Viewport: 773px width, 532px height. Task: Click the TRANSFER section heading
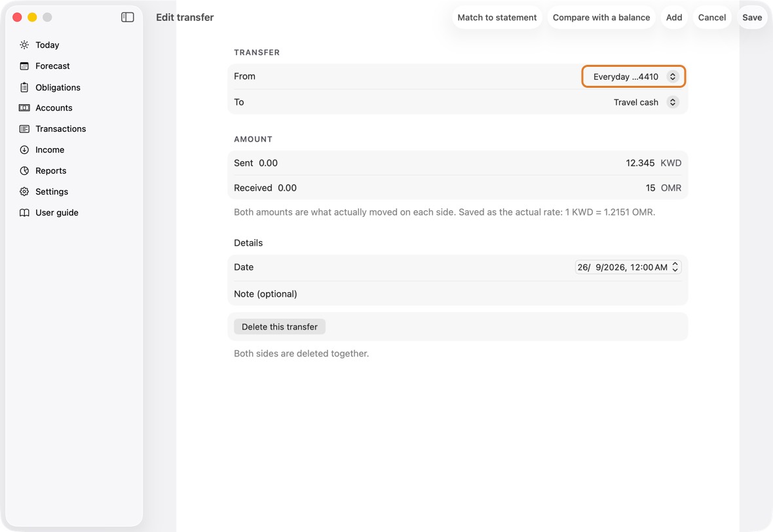tap(257, 52)
